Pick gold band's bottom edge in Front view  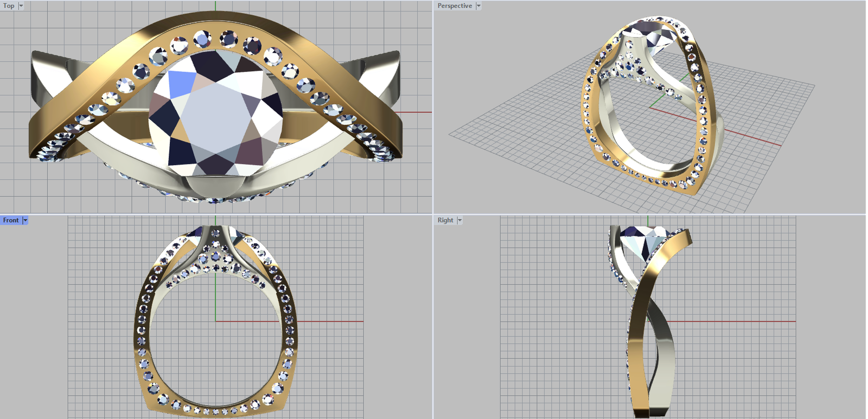216,414
